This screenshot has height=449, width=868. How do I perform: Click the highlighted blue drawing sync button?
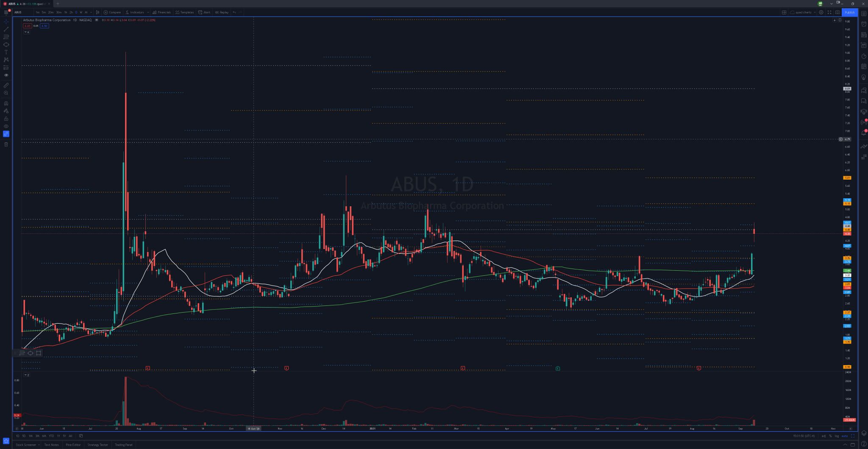6,134
